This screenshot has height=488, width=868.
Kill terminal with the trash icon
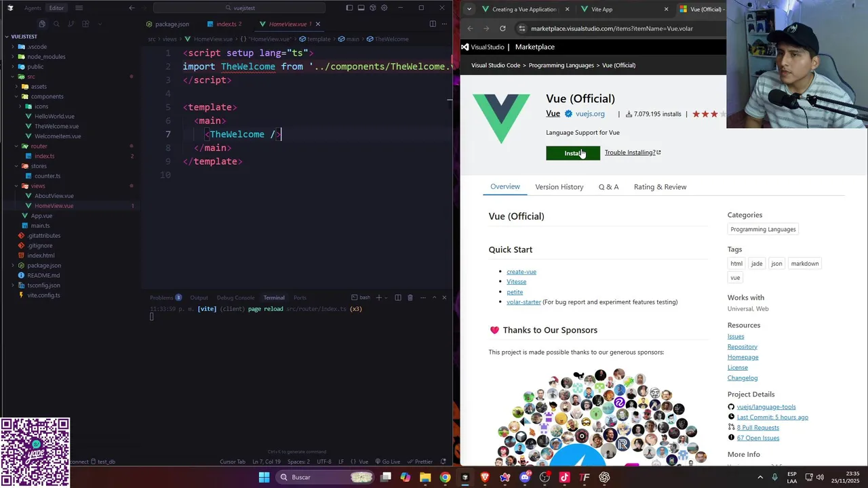point(410,298)
